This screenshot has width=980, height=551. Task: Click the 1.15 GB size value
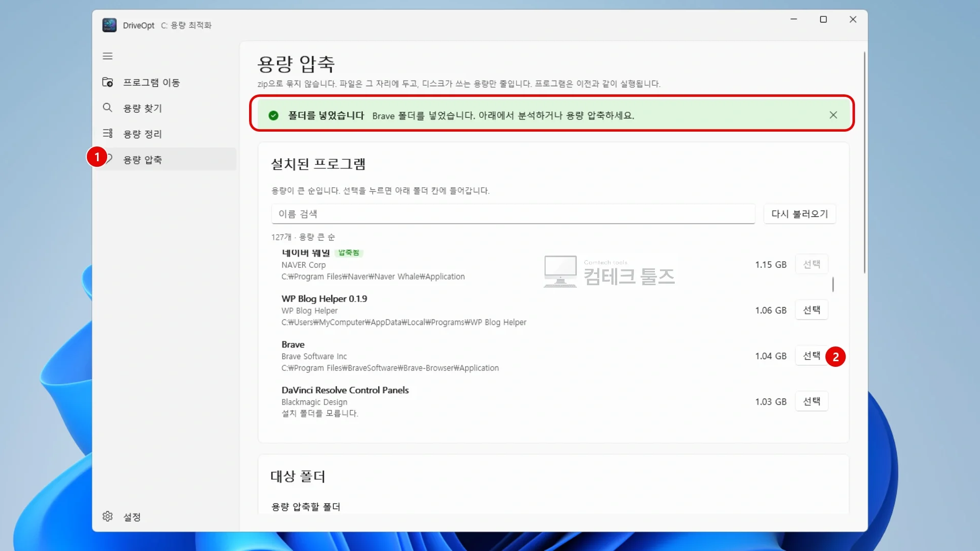tap(771, 264)
